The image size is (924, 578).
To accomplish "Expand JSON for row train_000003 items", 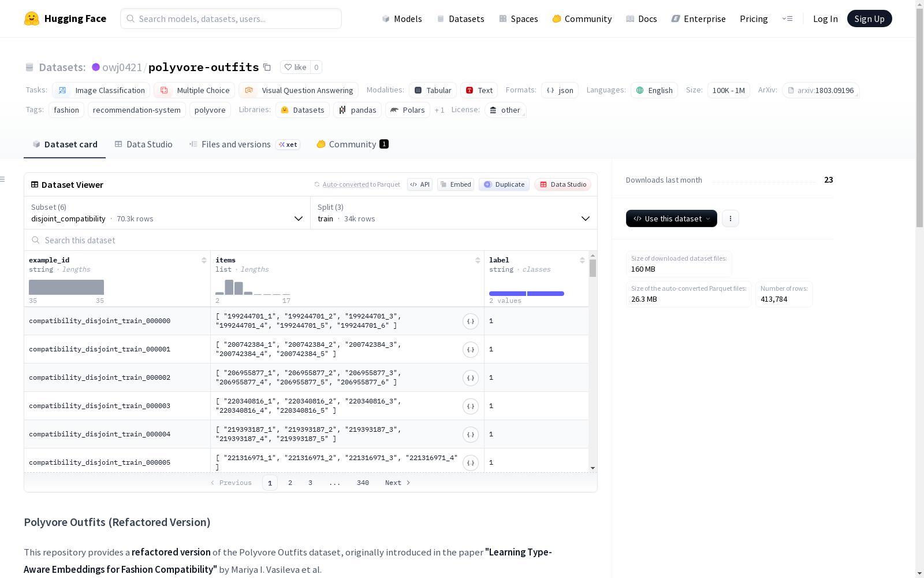I will (x=471, y=406).
